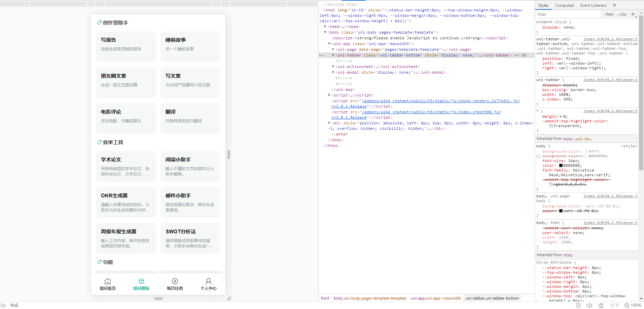
Task: Open 每日任务 tab icon
Action: click(175, 281)
